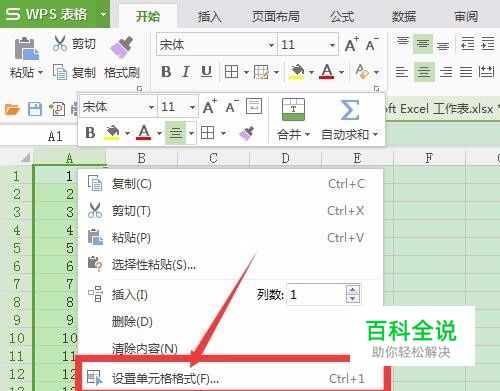
Task: Switch to the 插入 tab
Action: [210, 16]
